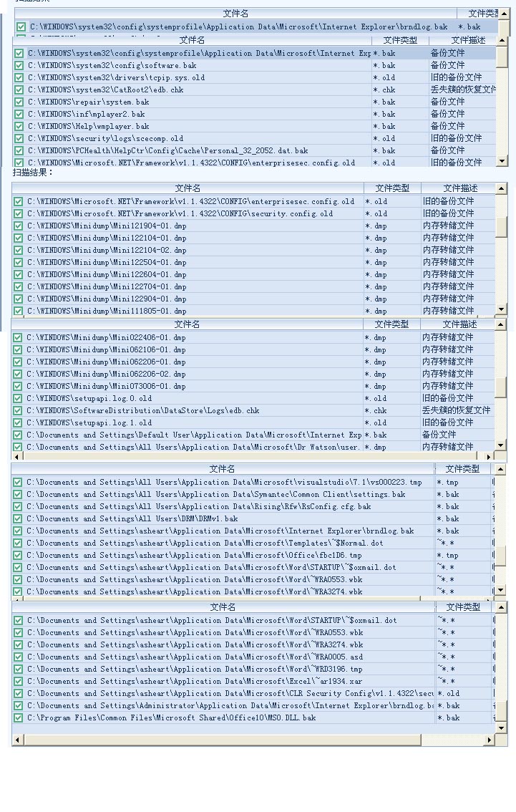
Task: Select the Dr Watson user dump row
Action: click(253, 448)
